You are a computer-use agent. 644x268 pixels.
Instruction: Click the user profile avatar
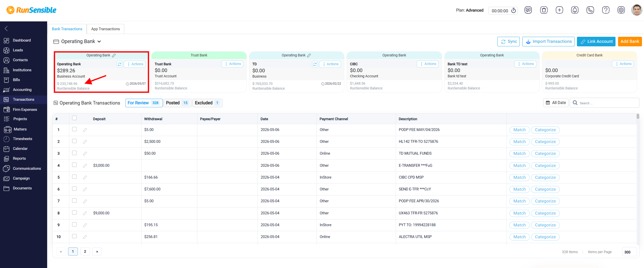pyautogui.click(x=636, y=10)
